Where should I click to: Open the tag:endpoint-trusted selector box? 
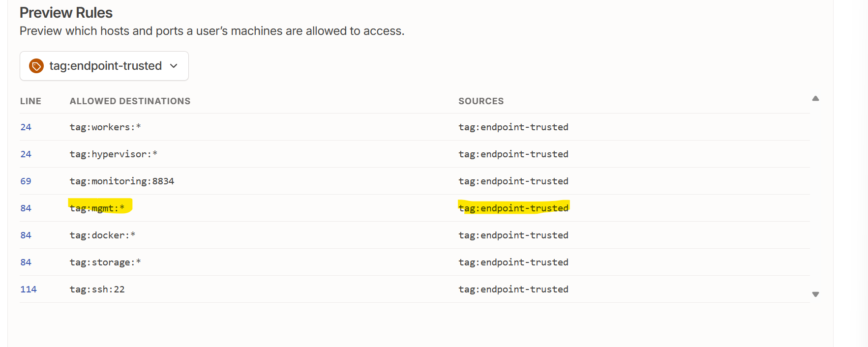coord(104,66)
